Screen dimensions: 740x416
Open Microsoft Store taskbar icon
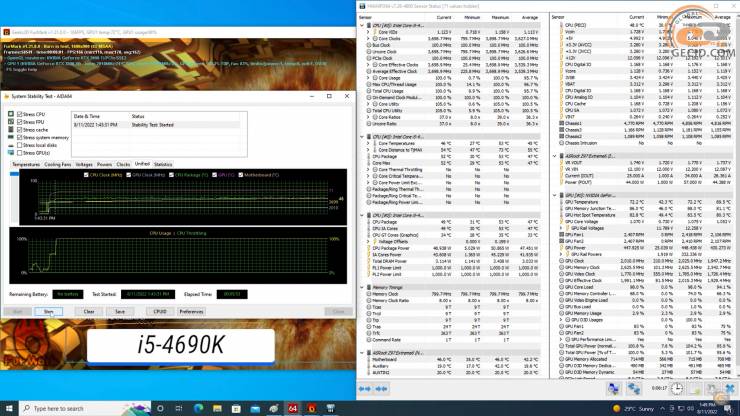236,408
